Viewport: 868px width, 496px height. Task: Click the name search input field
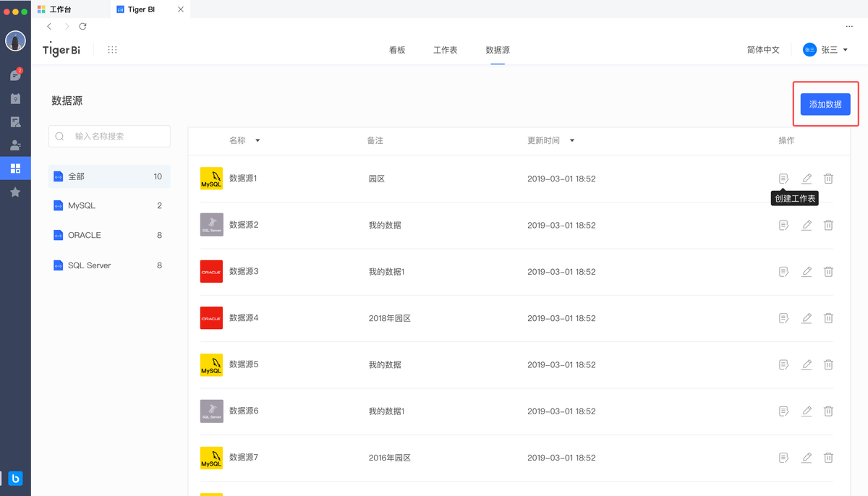pos(116,136)
